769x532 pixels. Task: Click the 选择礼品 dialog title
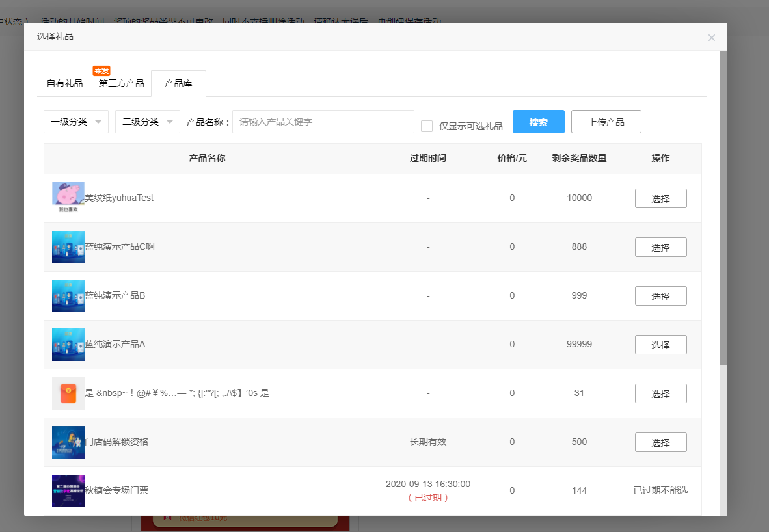point(55,37)
